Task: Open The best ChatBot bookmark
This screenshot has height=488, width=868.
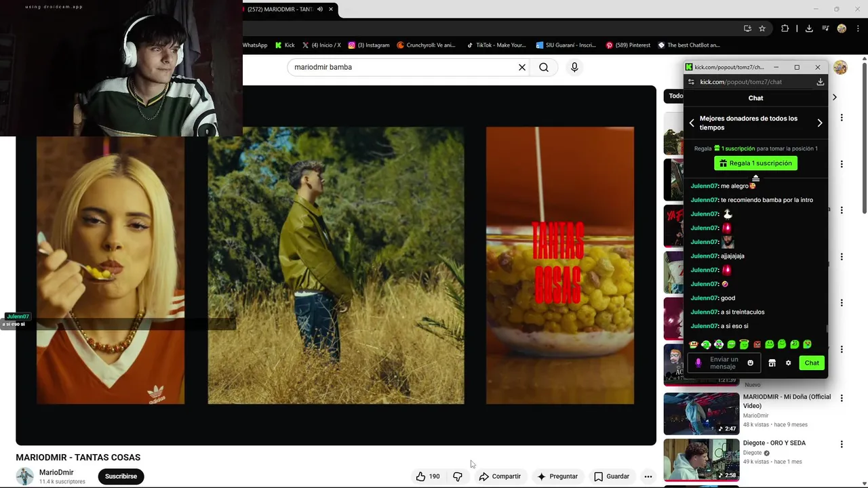Action: [688, 45]
